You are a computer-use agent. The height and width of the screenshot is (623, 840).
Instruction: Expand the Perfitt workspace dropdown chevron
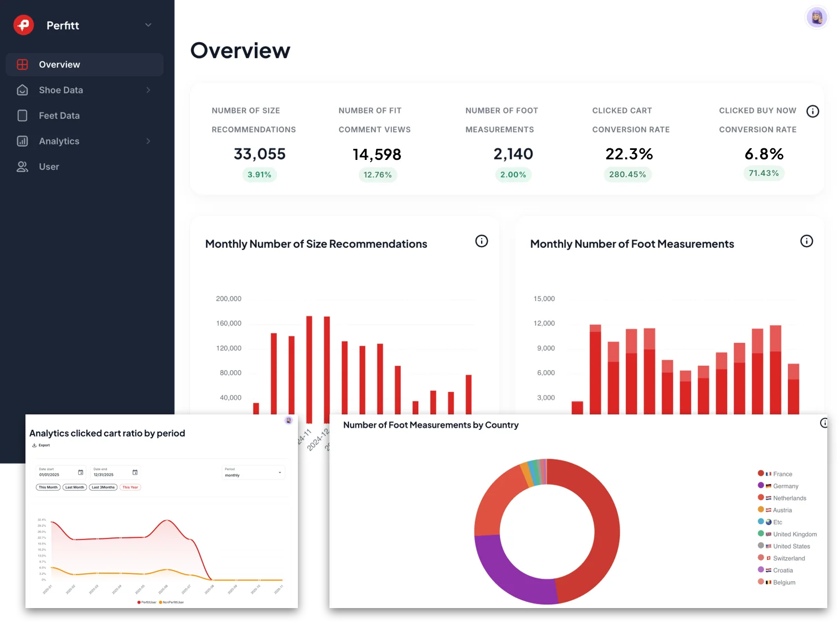click(x=148, y=25)
